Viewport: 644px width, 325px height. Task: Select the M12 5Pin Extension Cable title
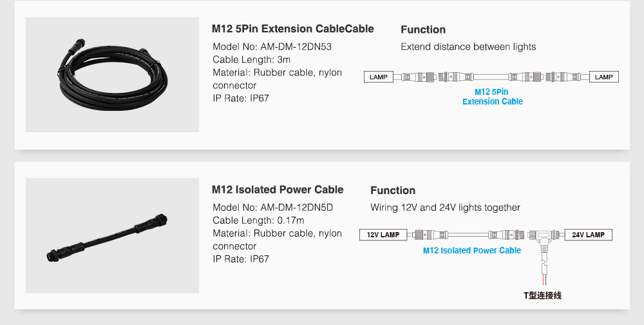(292, 29)
